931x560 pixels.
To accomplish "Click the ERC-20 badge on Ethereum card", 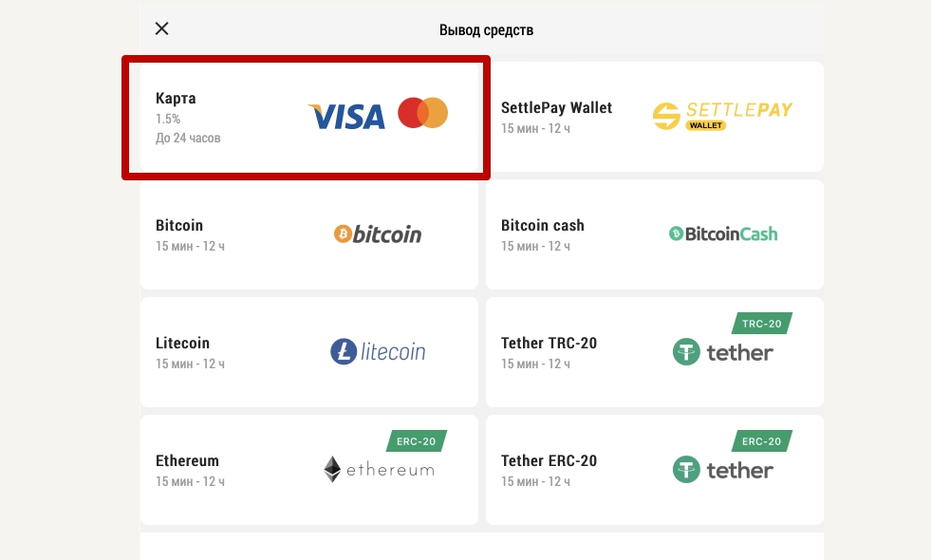I will pos(417,441).
